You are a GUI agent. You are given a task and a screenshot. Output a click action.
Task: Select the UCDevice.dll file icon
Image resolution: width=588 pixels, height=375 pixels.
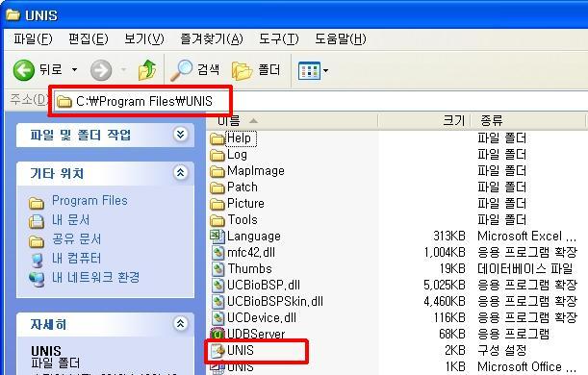point(217,317)
